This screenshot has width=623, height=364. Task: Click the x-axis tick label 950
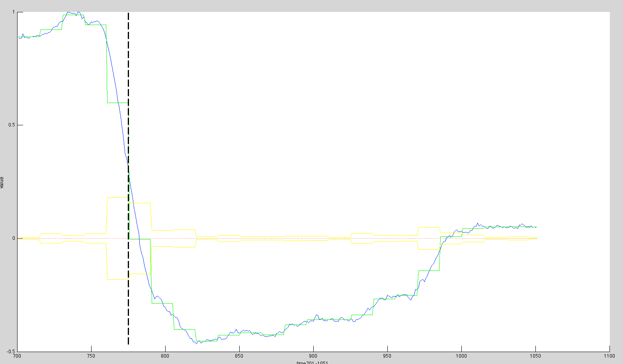click(387, 356)
